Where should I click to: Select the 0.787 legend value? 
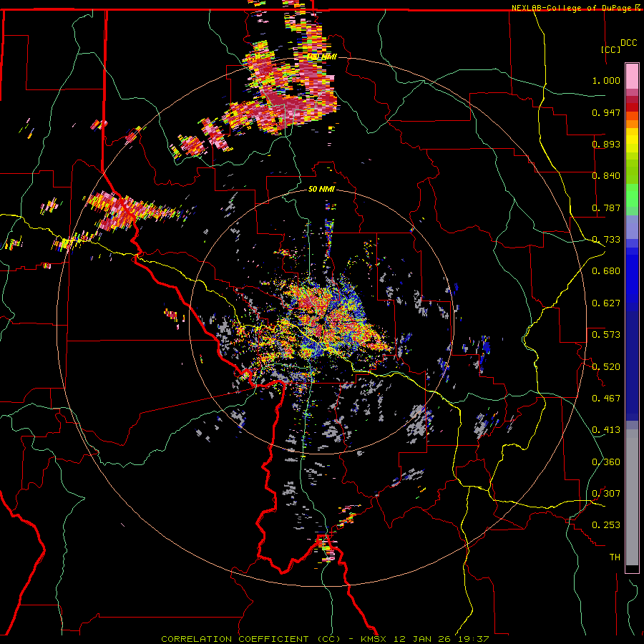pyautogui.click(x=606, y=208)
